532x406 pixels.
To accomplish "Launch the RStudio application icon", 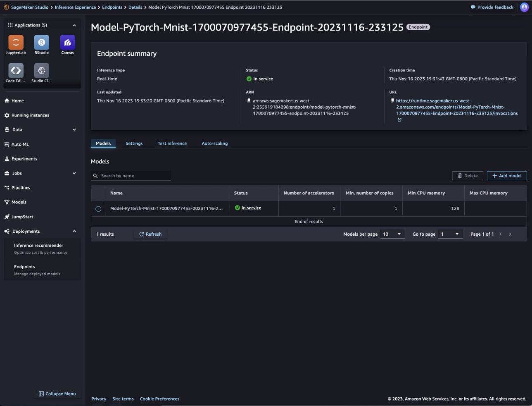I will pyautogui.click(x=41, y=42).
